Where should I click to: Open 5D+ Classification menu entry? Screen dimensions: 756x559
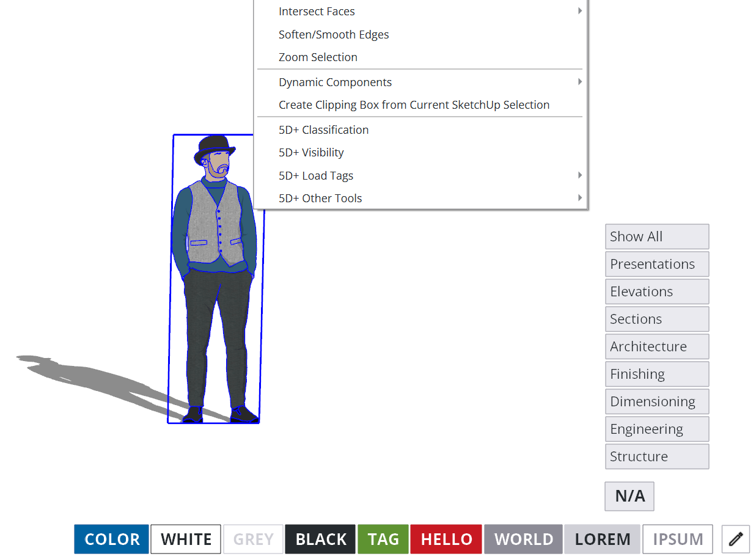pos(323,130)
